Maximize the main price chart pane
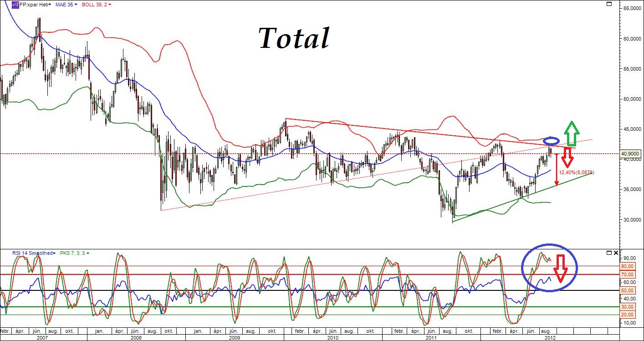Image resolution: width=644 pixels, height=341 pixels. click(x=609, y=4)
